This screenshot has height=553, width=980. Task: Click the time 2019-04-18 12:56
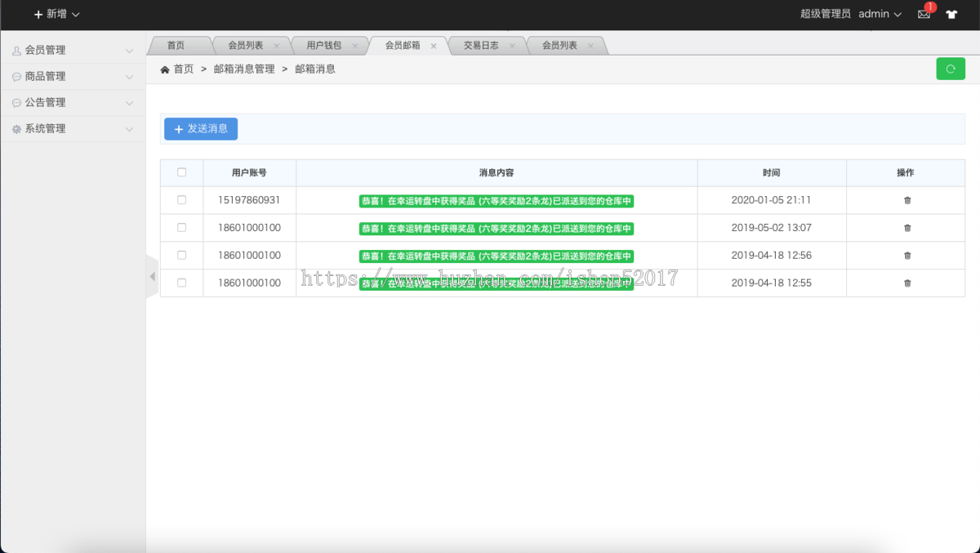coord(772,256)
